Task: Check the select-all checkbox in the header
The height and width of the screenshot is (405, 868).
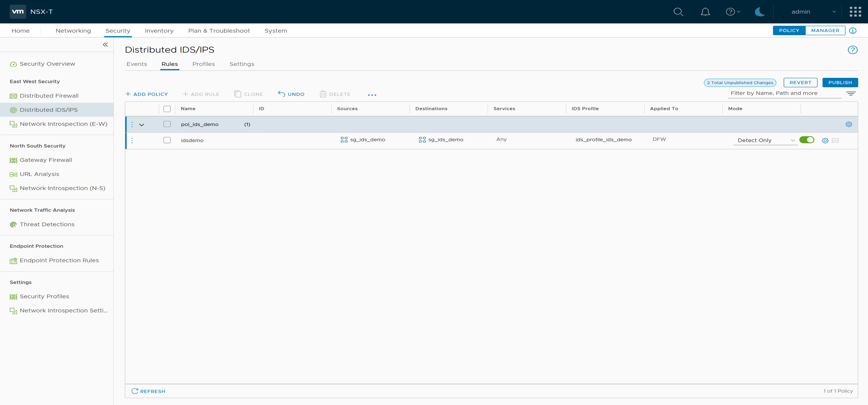Action: click(167, 109)
